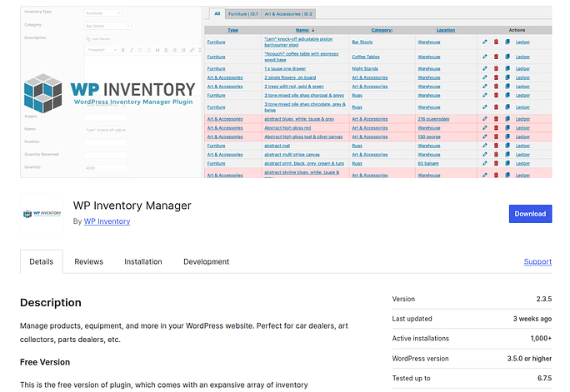Edit the "1 x taupe one drawer" item
570x392 pixels.
(484, 68)
